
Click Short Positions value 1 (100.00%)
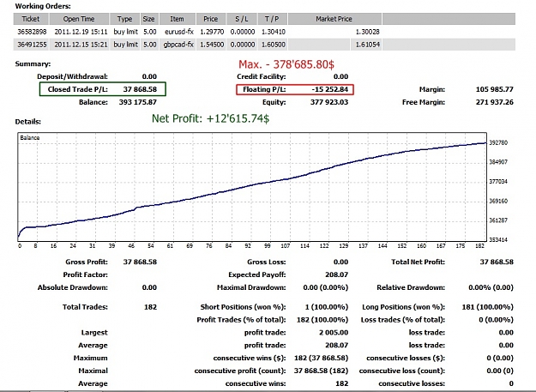pyautogui.click(x=327, y=307)
